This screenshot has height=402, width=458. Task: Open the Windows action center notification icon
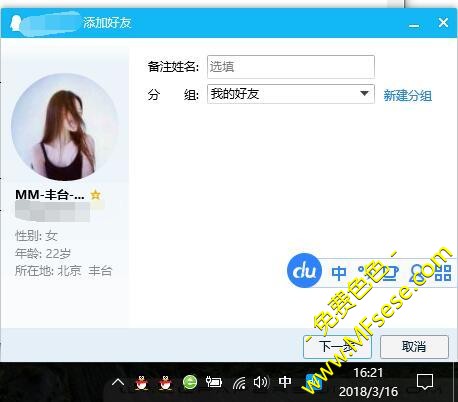[x=425, y=382]
